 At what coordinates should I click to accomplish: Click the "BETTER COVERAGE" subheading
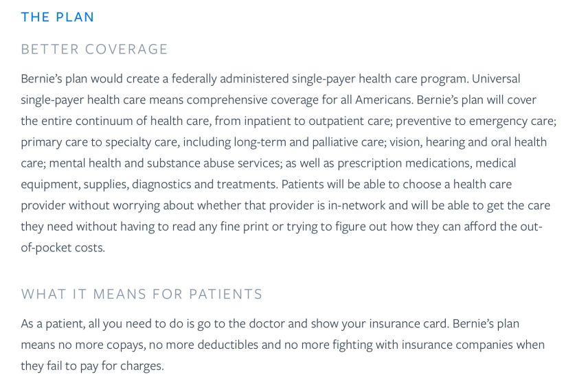(x=94, y=49)
